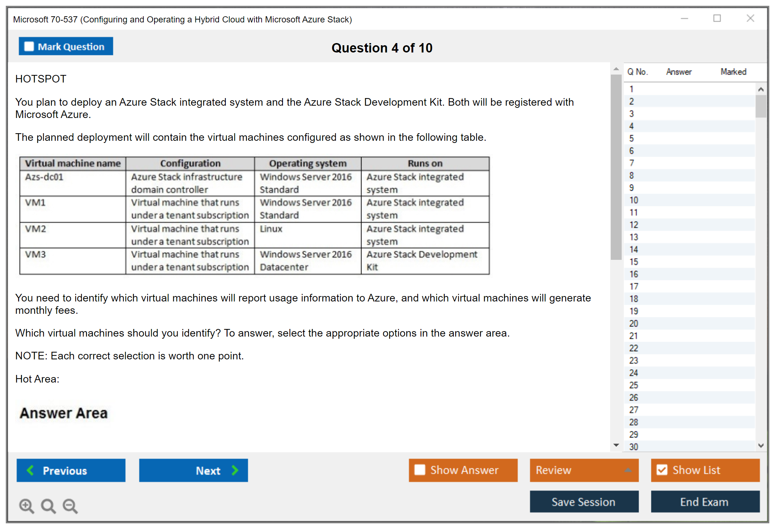Click the question pane scrollbar thumb
778x532 pixels.
point(616,166)
